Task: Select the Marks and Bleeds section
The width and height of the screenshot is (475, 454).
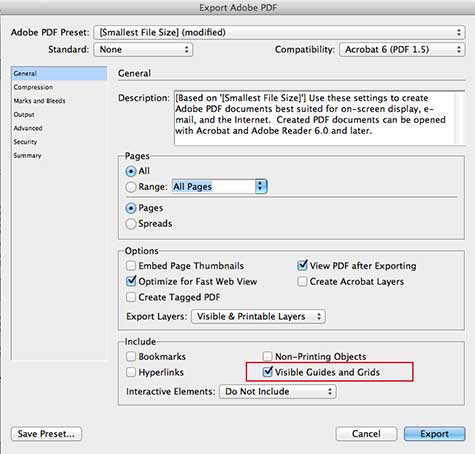Action: point(59,101)
